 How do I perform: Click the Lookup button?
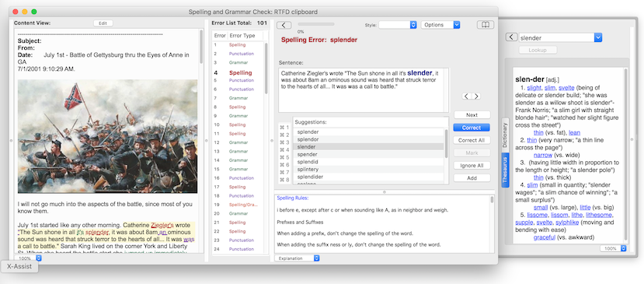tap(538, 50)
